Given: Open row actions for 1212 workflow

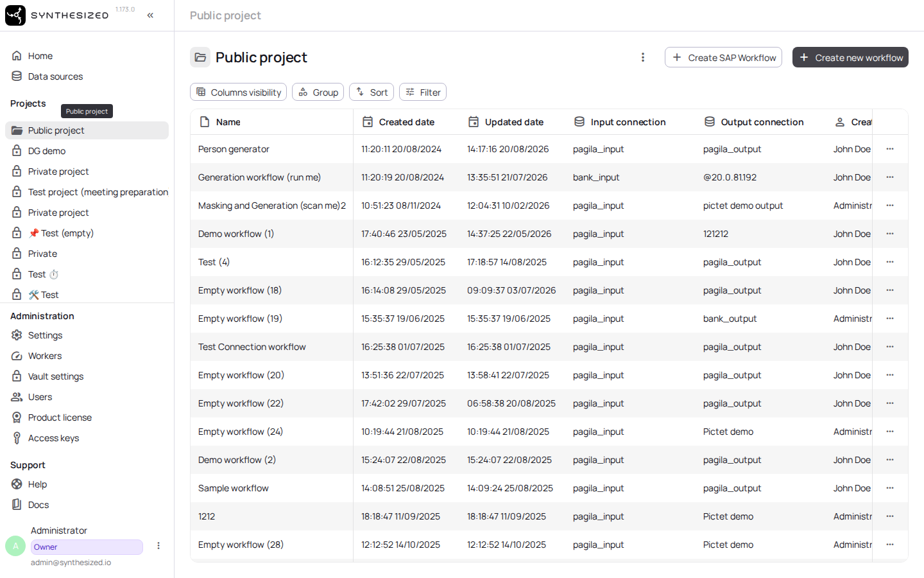Looking at the screenshot, I should pyautogui.click(x=890, y=516).
